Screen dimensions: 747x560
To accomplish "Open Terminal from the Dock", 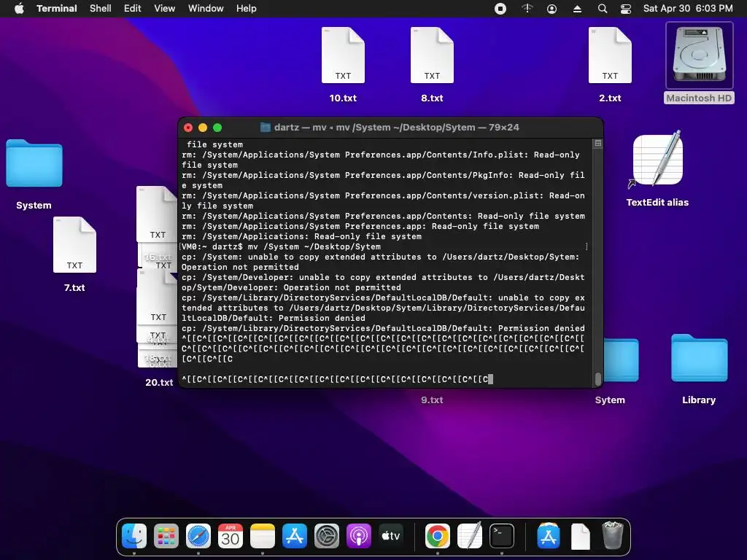I will point(502,536).
